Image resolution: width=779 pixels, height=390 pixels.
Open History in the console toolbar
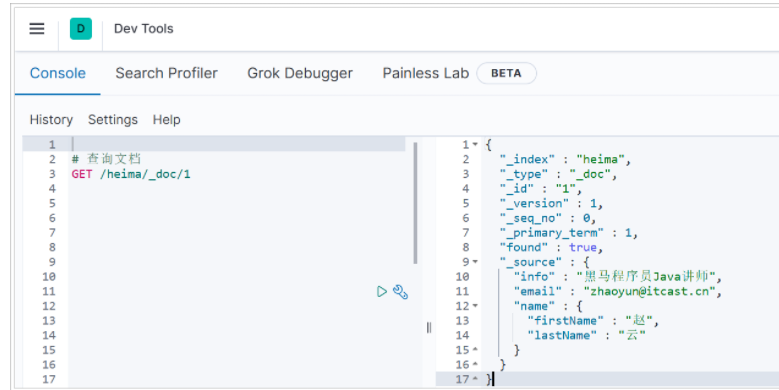51,120
